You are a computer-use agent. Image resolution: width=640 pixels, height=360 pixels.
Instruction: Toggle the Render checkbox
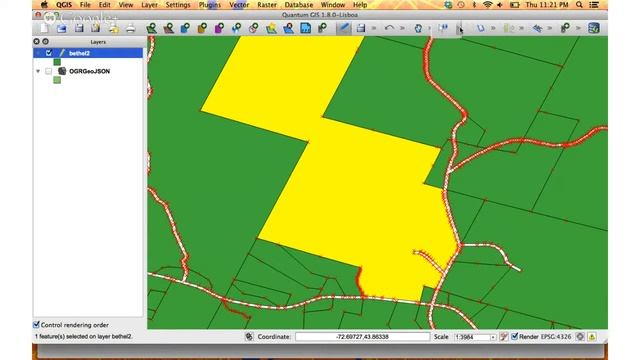click(x=515, y=337)
